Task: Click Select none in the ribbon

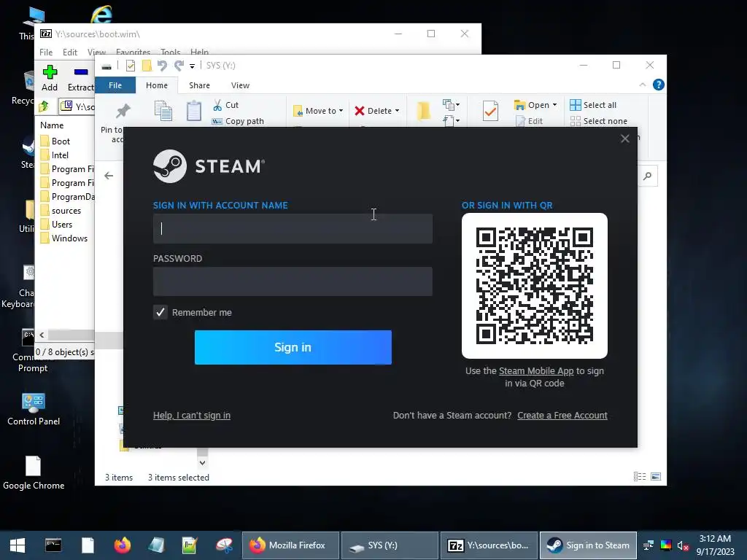Action: click(x=599, y=121)
